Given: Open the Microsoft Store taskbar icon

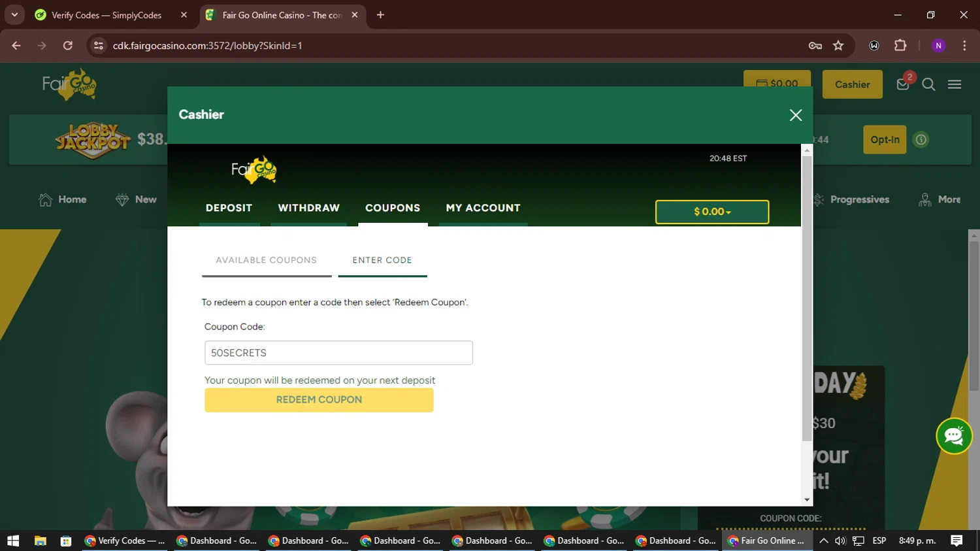Looking at the screenshot, I should (66, 541).
